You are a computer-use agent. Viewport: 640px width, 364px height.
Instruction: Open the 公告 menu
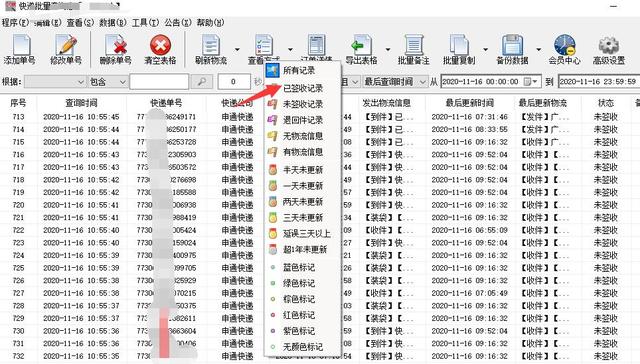click(178, 22)
